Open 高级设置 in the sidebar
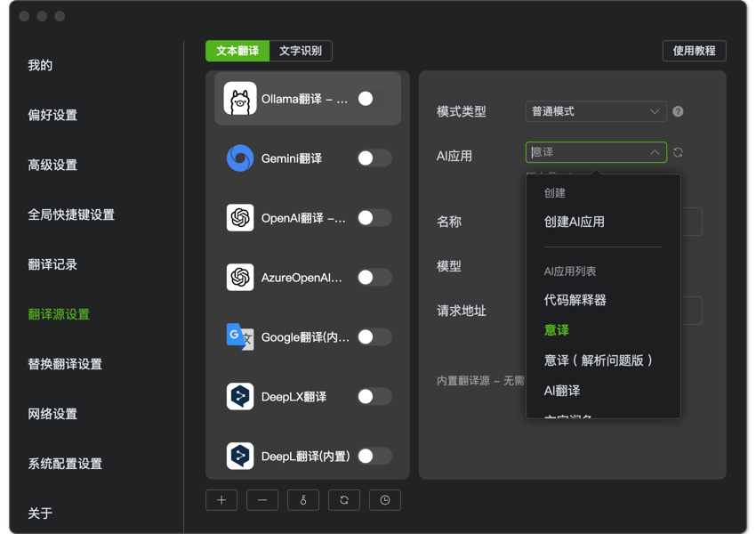The width and height of the screenshot is (756, 534). point(52,165)
